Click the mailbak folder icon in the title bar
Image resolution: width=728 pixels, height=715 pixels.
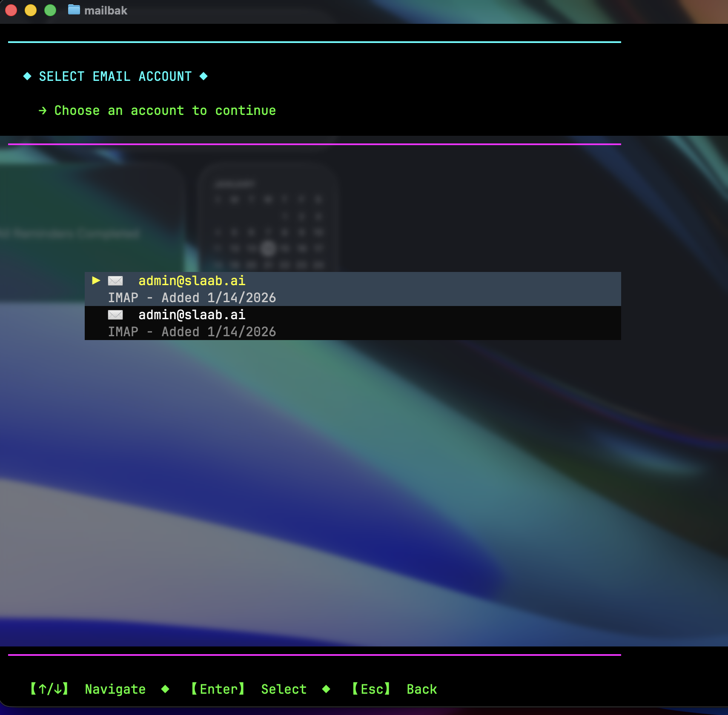[74, 10]
